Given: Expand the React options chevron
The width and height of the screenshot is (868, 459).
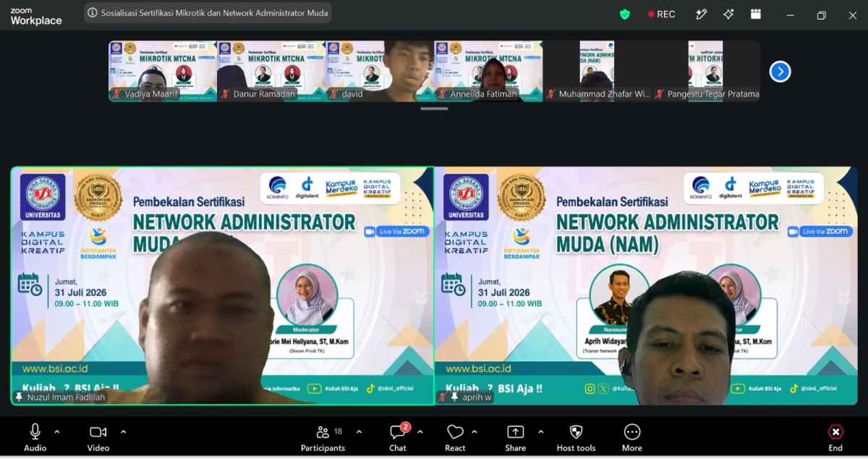Looking at the screenshot, I should coord(475,431).
